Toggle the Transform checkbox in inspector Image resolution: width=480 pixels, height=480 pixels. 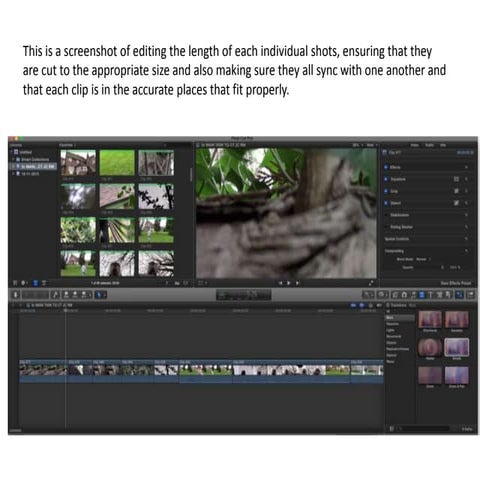[x=386, y=179]
